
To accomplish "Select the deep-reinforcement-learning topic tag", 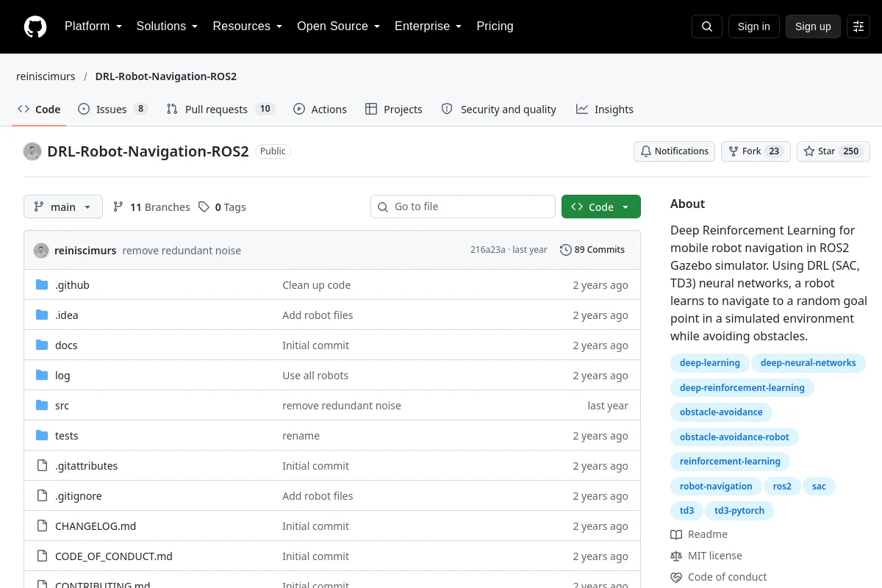I will coord(742,388).
